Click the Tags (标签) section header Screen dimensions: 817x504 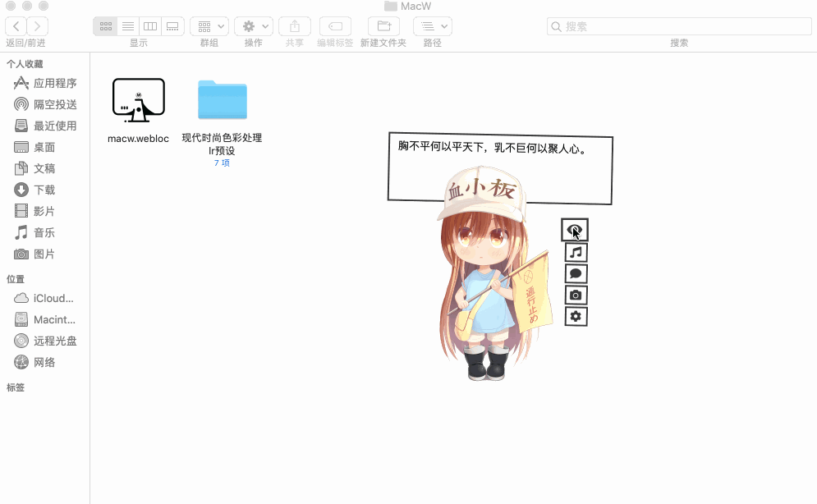(16, 387)
